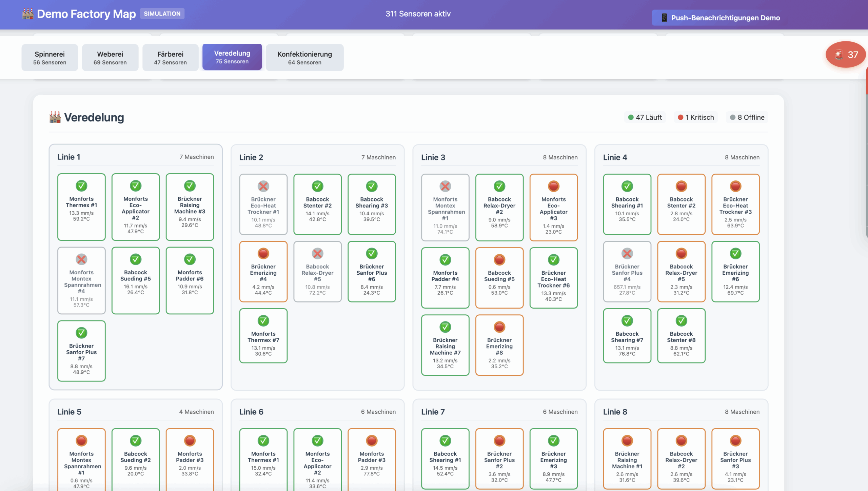This screenshot has width=868, height=491.
Task: Click offline X icon on Brückner Eco-Heat Trockner #1
Action: click(x=263, y=186)
